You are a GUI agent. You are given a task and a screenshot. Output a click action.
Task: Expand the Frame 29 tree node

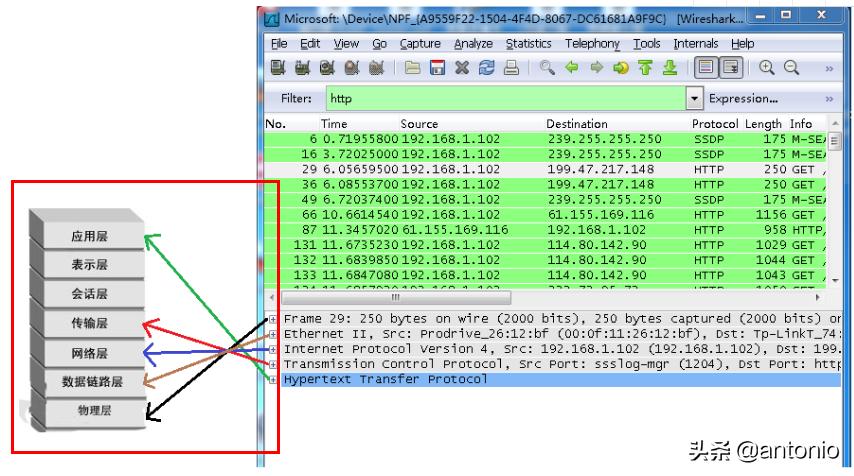[273, 319]
